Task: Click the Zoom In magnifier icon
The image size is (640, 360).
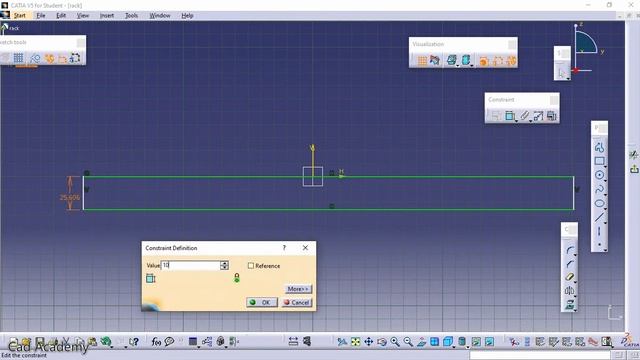Action: [395, 342]
